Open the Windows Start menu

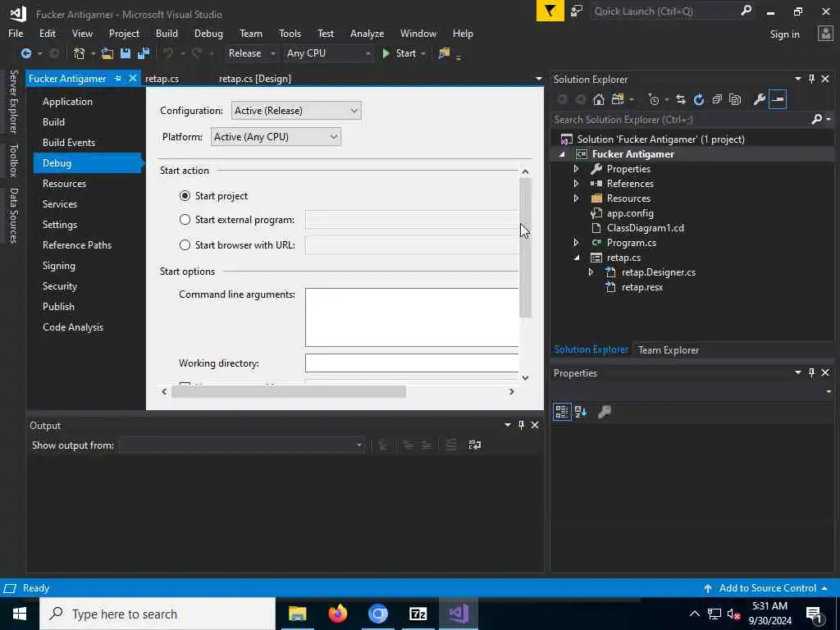point(20,614)
